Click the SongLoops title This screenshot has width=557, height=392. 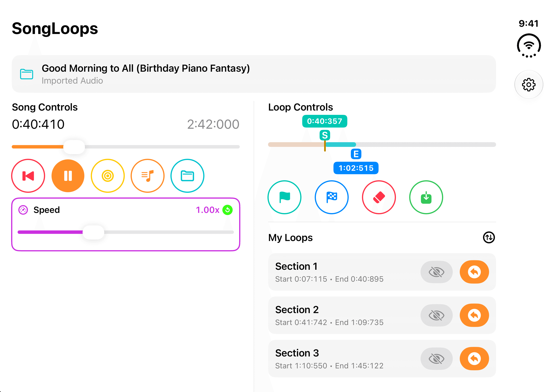pos(55,29)
